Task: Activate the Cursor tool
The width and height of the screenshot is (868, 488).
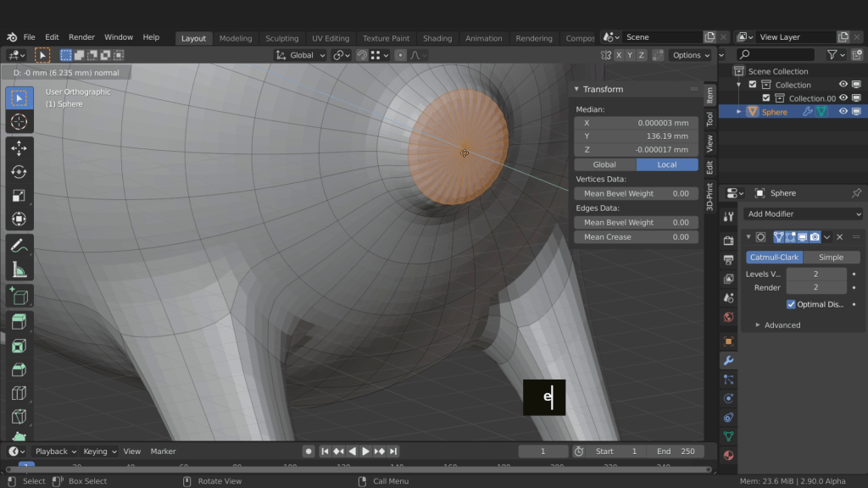Action: click(x=19, y=122)
